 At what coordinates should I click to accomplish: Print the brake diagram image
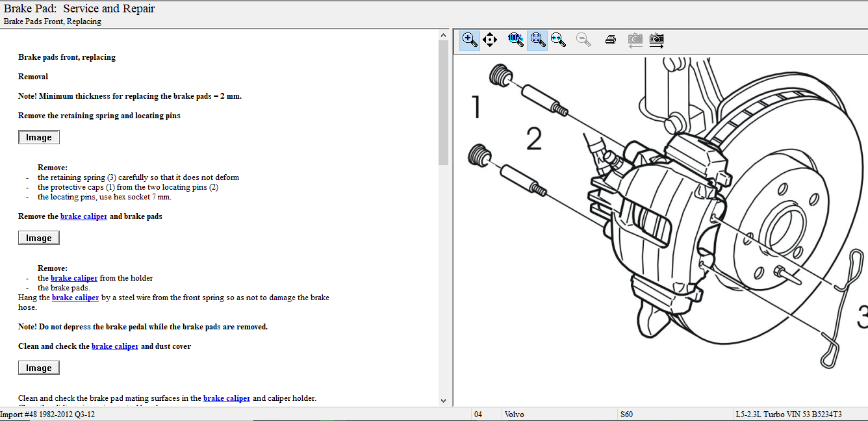610,40
